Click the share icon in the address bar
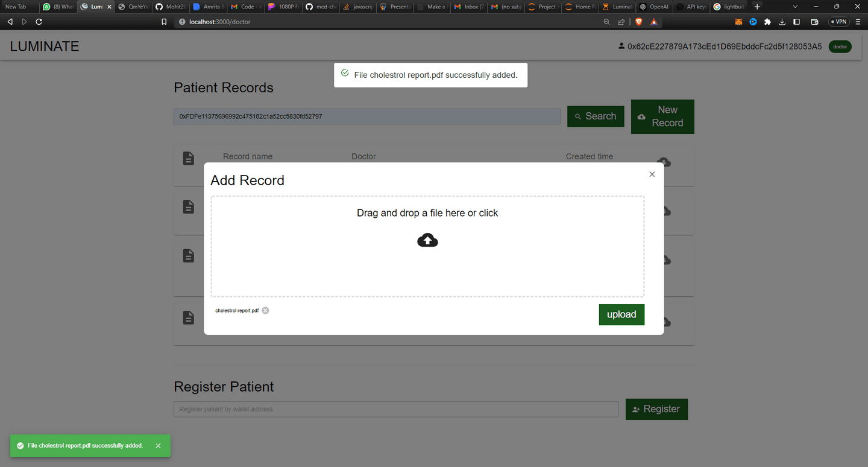Screen dimensions: 868x467 621,22
